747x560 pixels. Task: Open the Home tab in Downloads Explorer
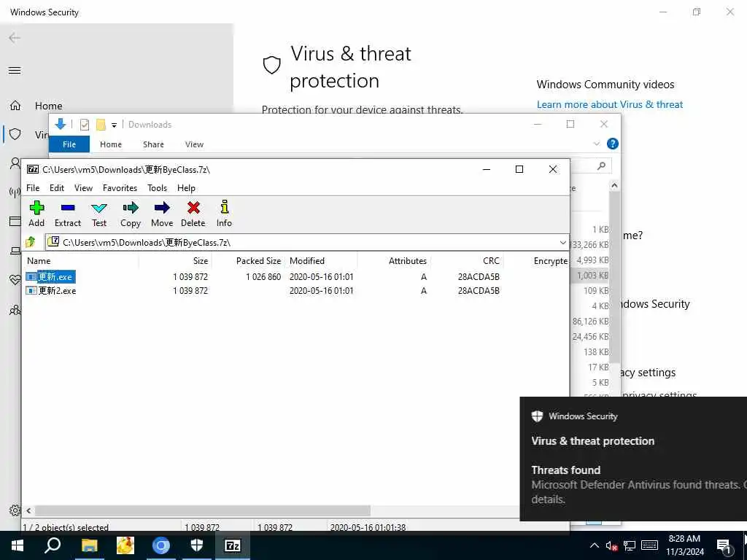[111, 144]
